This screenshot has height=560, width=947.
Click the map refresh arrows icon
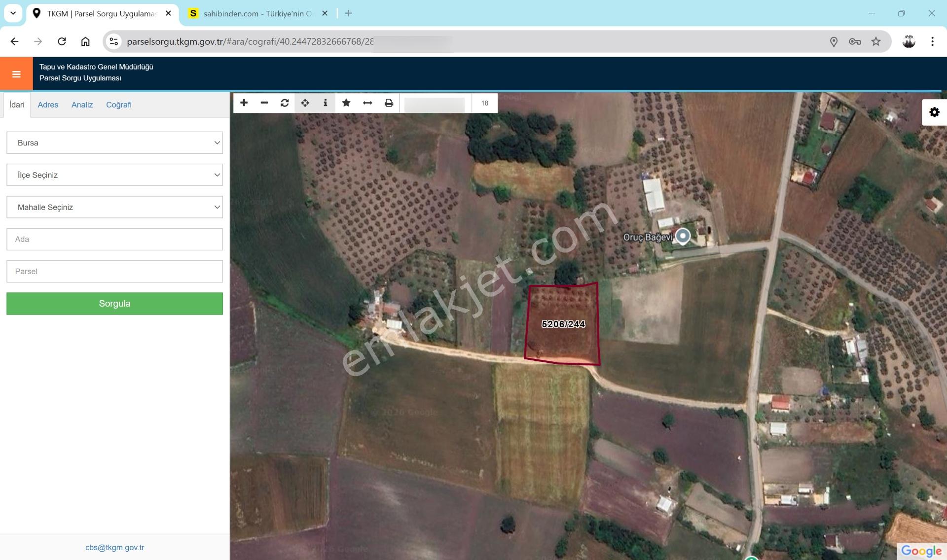pos(285,103)
